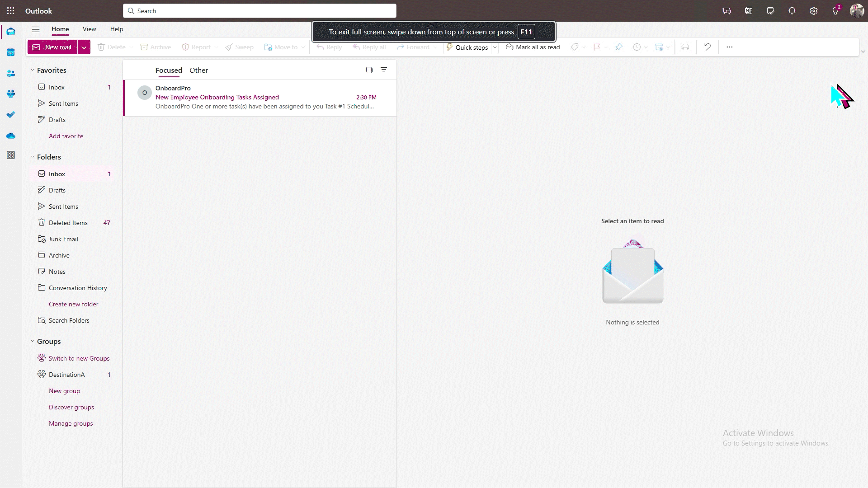868x488 pixels.
Task: Open the OnboardPro onboarding tasks email
Action: (260, 98)
